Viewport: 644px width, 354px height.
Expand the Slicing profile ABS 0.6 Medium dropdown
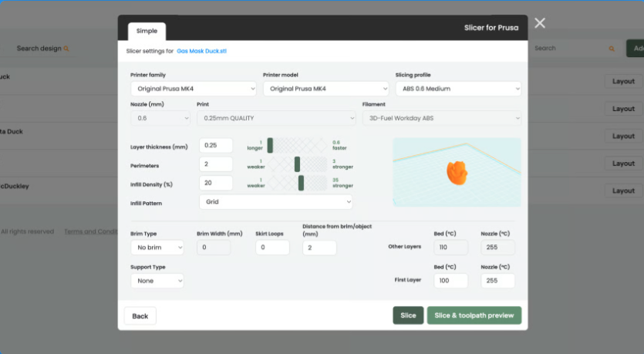point(458,89)
